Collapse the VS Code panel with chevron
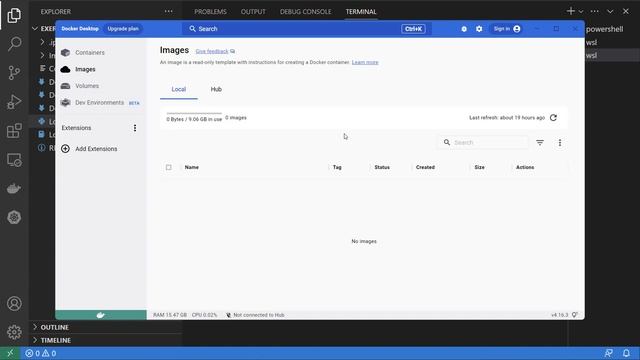 click(610, 11)
